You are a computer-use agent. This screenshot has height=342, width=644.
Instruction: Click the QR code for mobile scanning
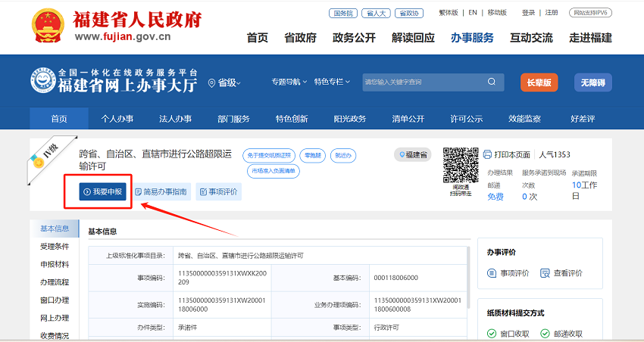click(460, 164)
